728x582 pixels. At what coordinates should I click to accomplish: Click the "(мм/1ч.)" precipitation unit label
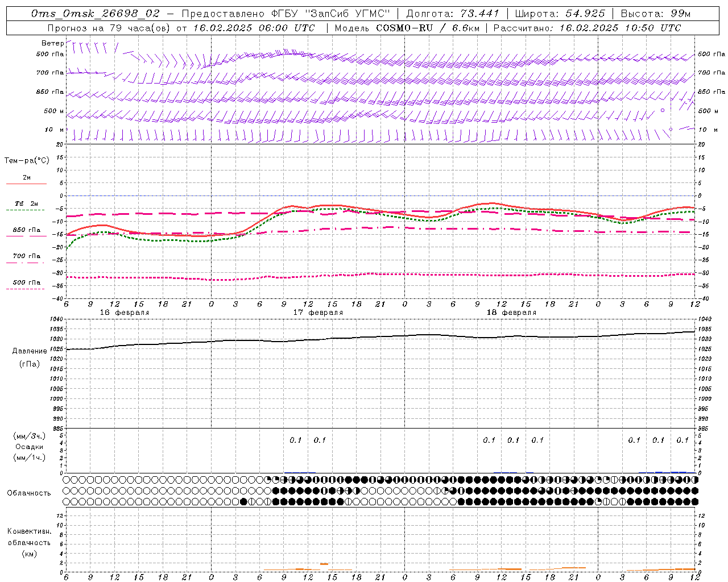pos(30,458)
